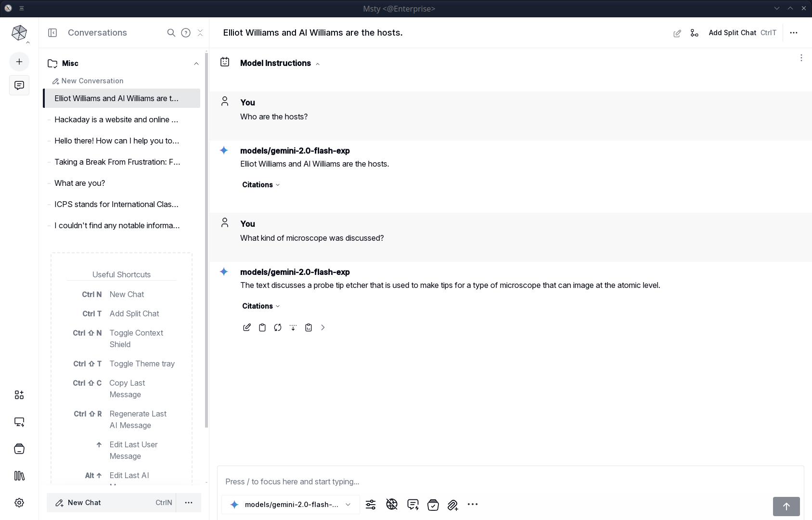Toggle the conversations sidebar panel
The height and width of the screenshot is (520, 812).
[x=52, y=33]
